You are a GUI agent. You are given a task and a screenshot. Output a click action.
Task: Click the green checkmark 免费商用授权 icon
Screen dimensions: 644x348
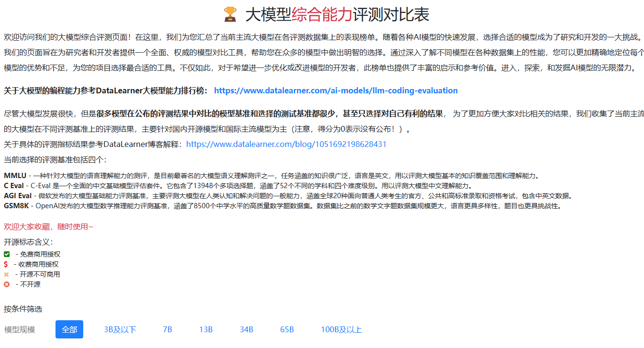pyautogui.click(x=7, y=254)
